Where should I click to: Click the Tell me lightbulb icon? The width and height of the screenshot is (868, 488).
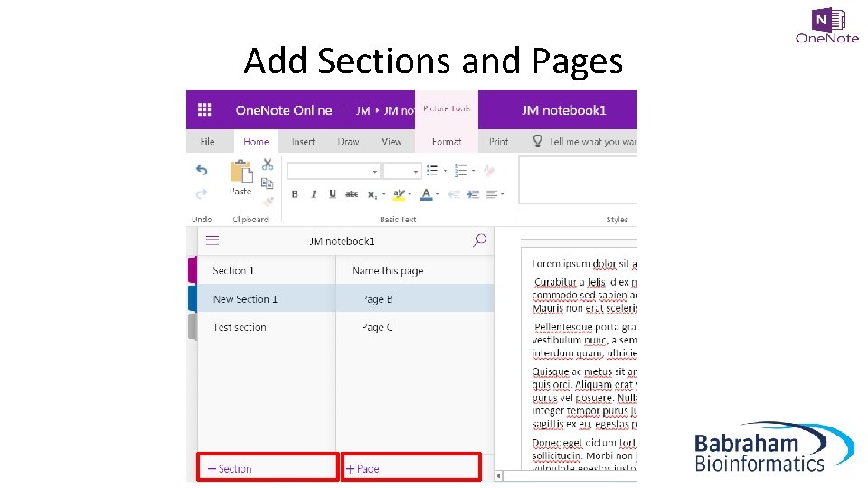[537, 141]
